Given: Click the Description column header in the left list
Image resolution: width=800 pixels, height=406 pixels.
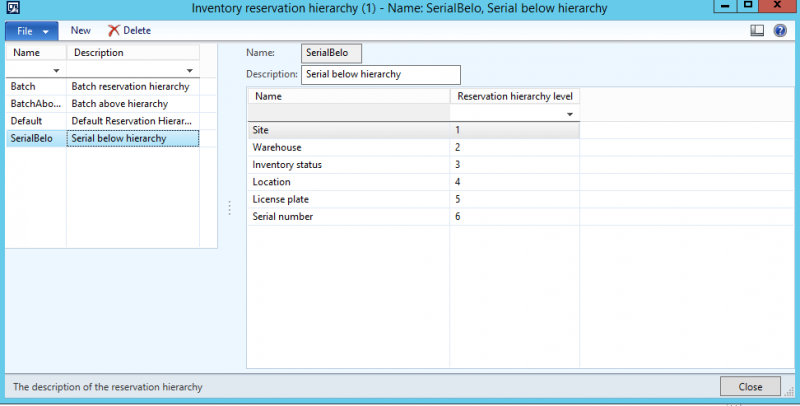Looking at the screenshot, I should pos(133,53).
